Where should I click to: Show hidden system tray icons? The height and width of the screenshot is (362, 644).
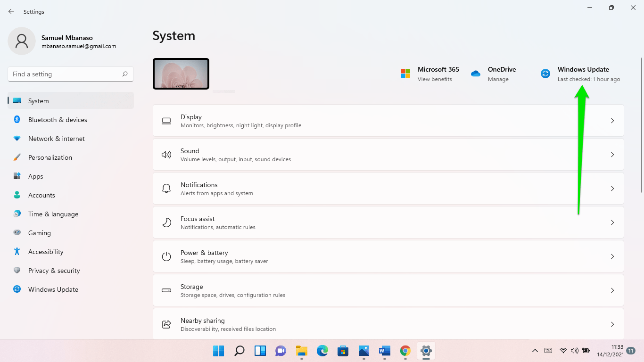click(535, 351)
